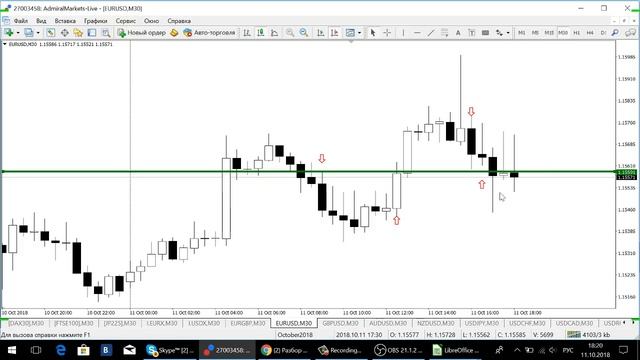Select the Vertical Line drawing tool
Viewport: 640px width, 360px height.
click(403, 33)
